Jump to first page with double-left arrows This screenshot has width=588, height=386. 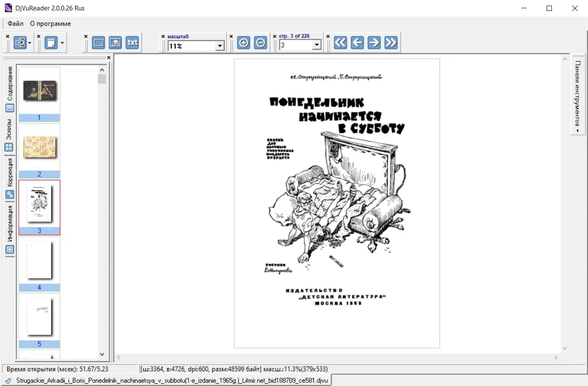tap(340, 43)
